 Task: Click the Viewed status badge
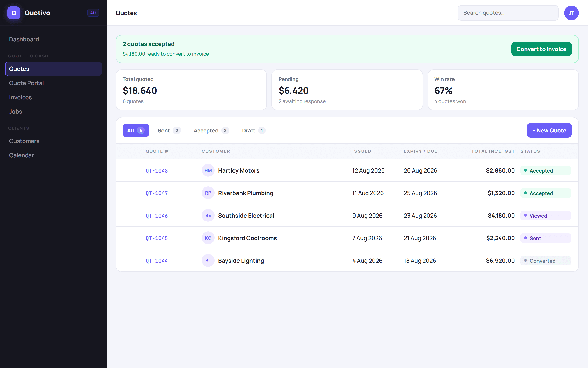point(546,216)
